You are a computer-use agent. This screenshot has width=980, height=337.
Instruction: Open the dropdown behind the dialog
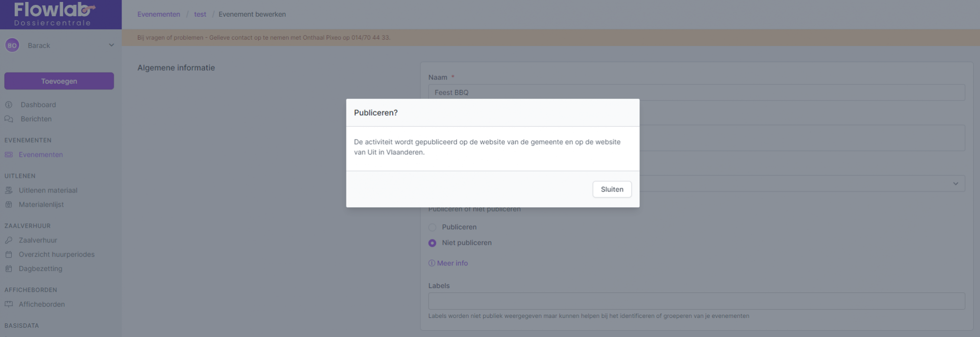[x=955, y=184]
